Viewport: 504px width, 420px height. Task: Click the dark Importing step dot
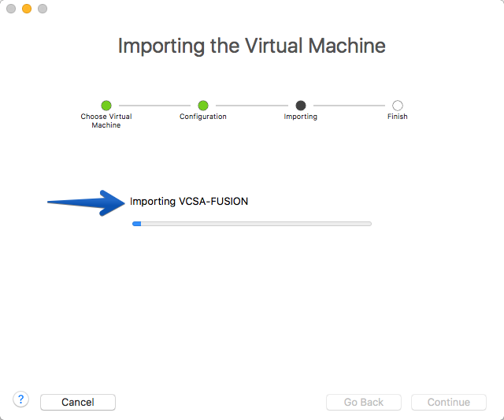click(x=301, y=106)
